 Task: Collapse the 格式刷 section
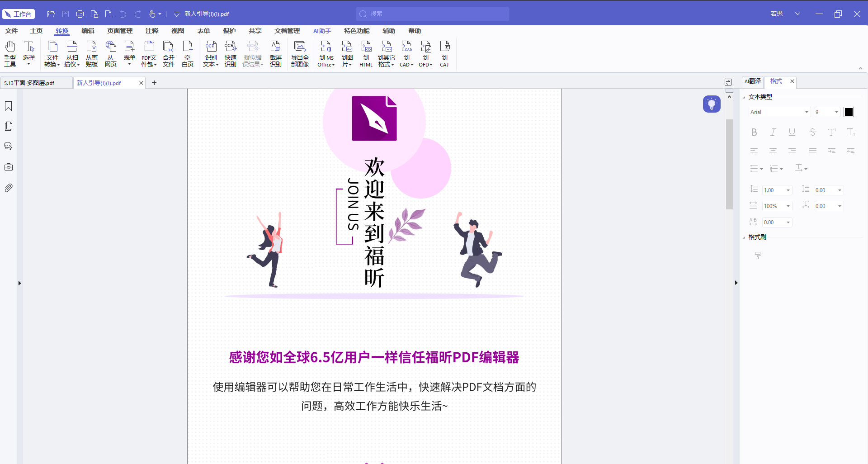click(x=744, y=237)
